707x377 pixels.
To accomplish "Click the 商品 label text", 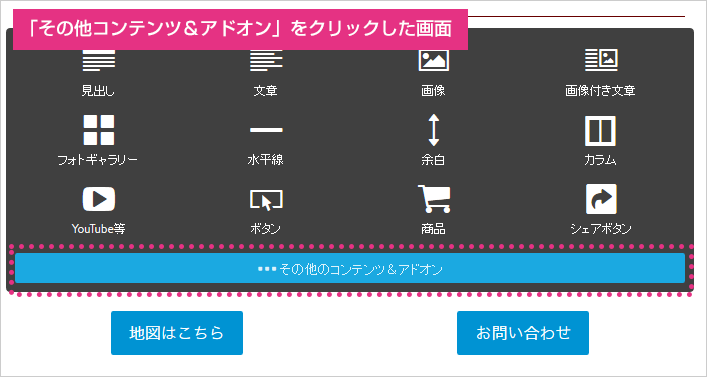I will tap(433, 229).
